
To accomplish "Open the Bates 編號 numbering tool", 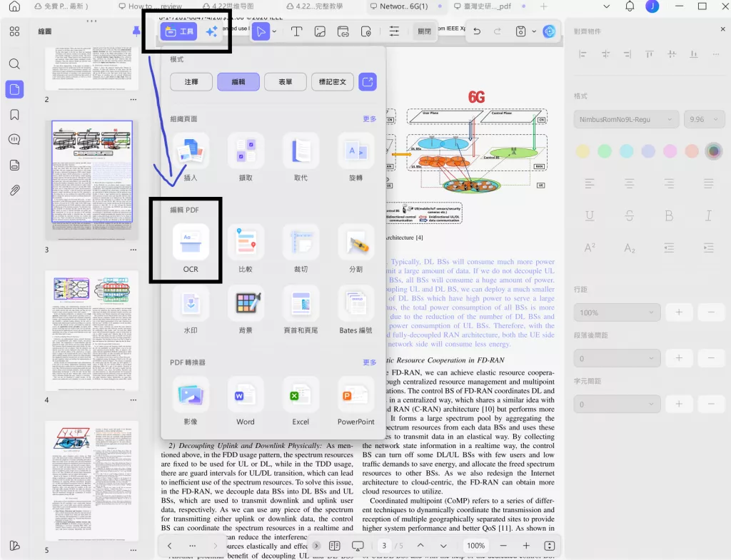I will coord(356,310).
